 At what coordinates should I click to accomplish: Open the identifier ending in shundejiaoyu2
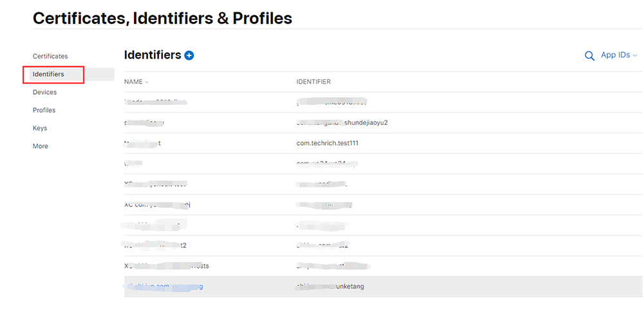pos(341,122)
